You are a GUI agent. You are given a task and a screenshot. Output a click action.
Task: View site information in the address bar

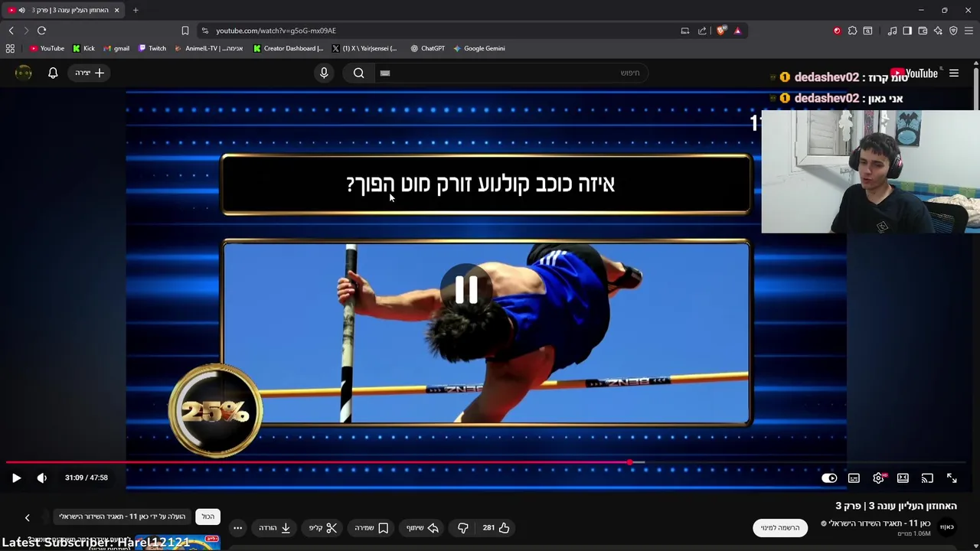pyautogui.click(x=204, y=31)
